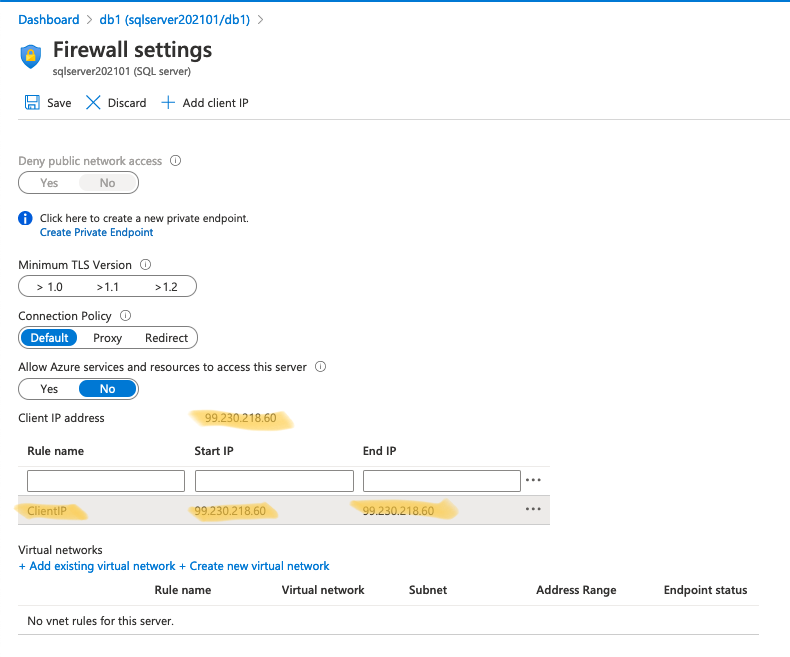
Task: Click the Firewall settings shield icon
Action: 31,56
